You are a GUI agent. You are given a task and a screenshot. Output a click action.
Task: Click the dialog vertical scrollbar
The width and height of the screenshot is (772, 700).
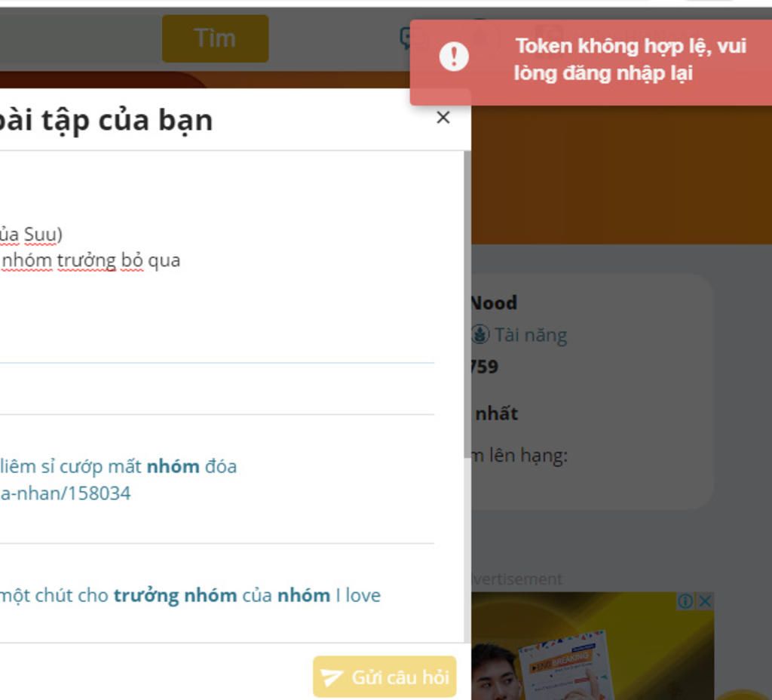coord(467,305)
